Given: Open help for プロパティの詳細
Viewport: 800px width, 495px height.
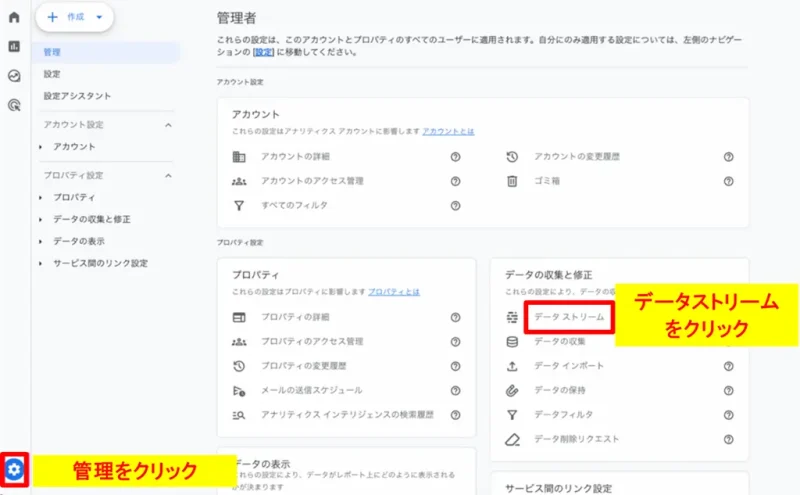Looking at the screenshot, I should tap(456, 317).
